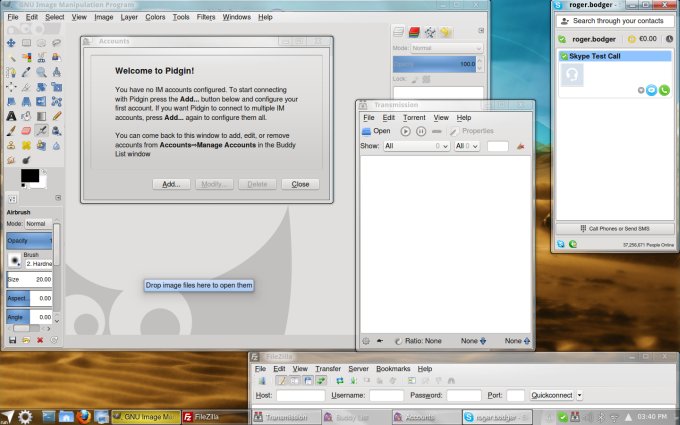
Task: Open FileZilla Site Manager icon
Action: 262,381
